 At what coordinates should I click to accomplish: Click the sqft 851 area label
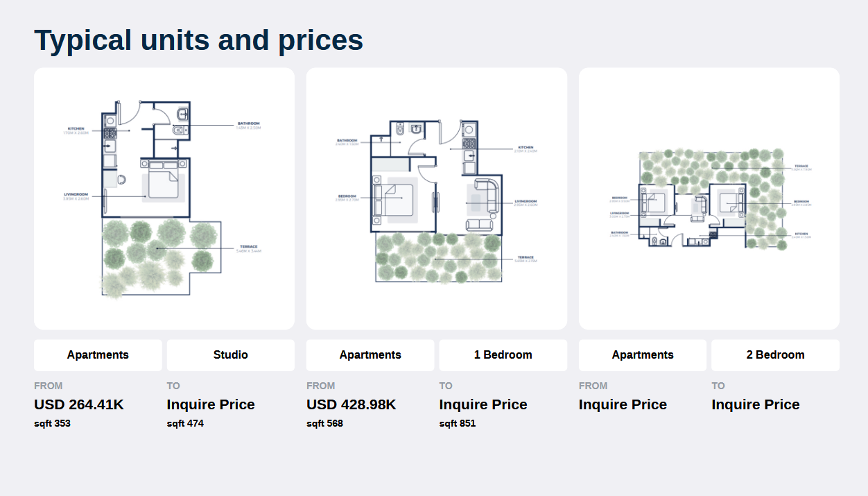(458, 423)
